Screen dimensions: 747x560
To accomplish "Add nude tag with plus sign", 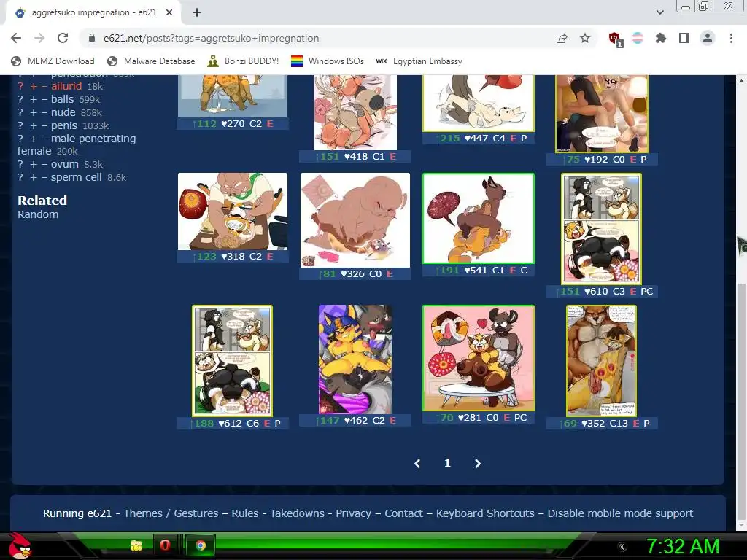I will coord(34,112).
